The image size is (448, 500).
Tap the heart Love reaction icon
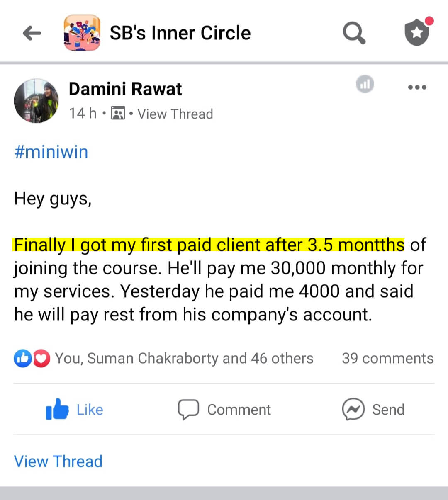pyautogui.click(x=41, y=358)
